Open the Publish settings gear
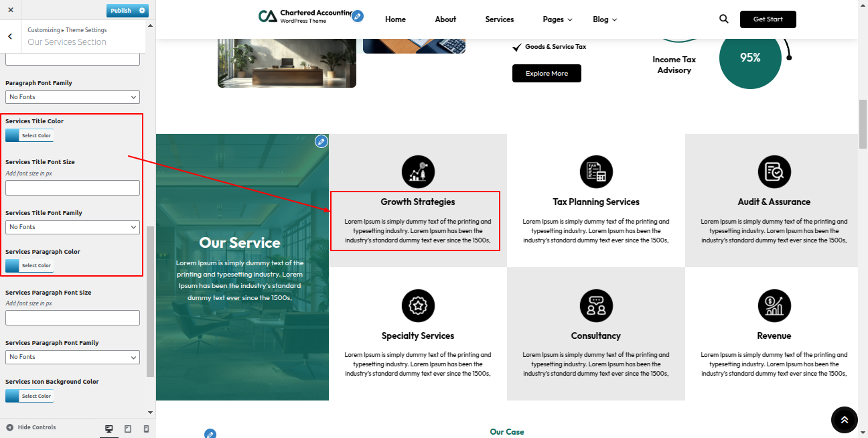The image size is (868, 438). click(142, 11)
